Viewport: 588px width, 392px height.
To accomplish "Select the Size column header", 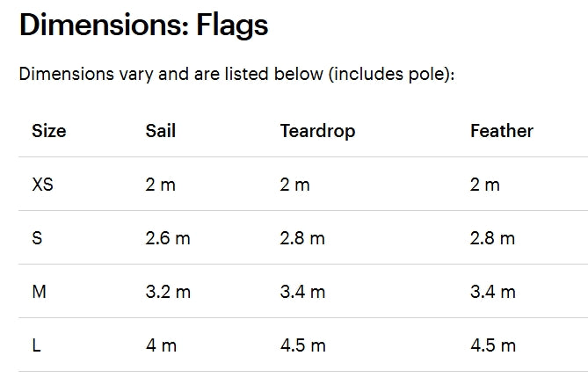I will [x=49, y=132].
